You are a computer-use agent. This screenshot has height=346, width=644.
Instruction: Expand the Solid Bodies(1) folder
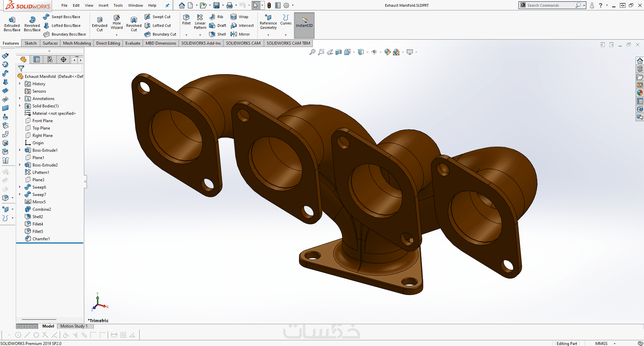click(x=20, y=106)
